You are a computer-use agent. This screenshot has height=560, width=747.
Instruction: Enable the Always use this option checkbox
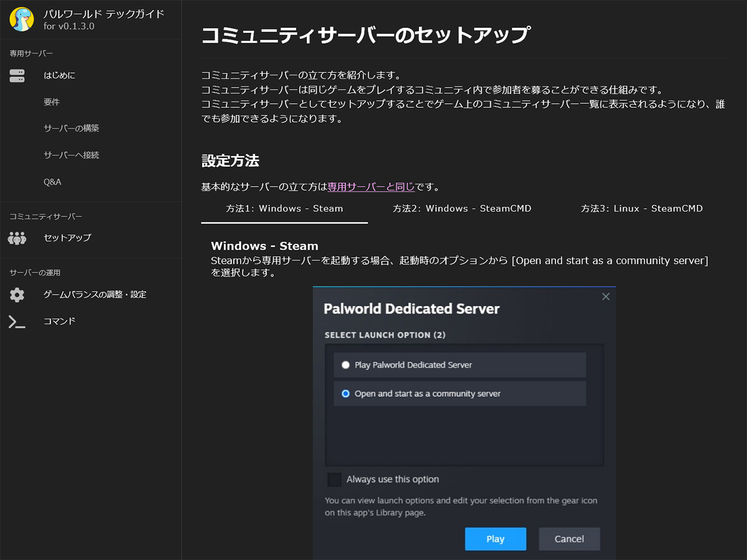pyautogui.click(x=334, y=480)
